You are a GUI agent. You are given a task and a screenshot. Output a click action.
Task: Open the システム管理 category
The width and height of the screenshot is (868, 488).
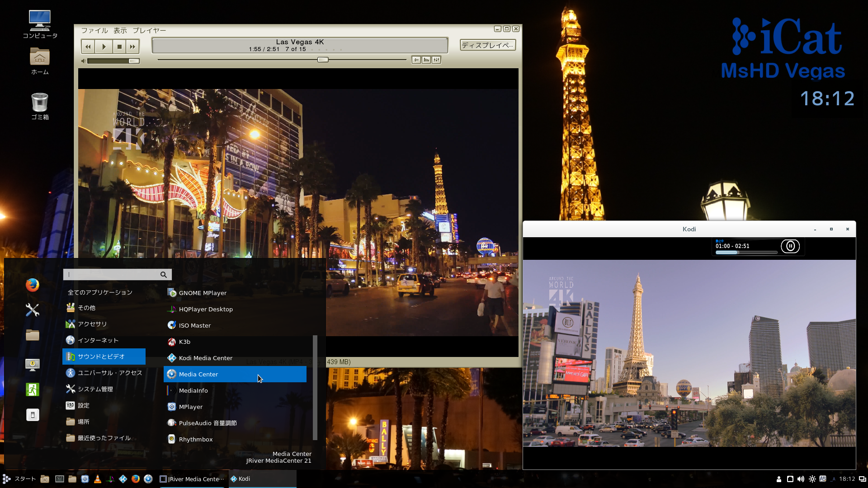point(104,389)
